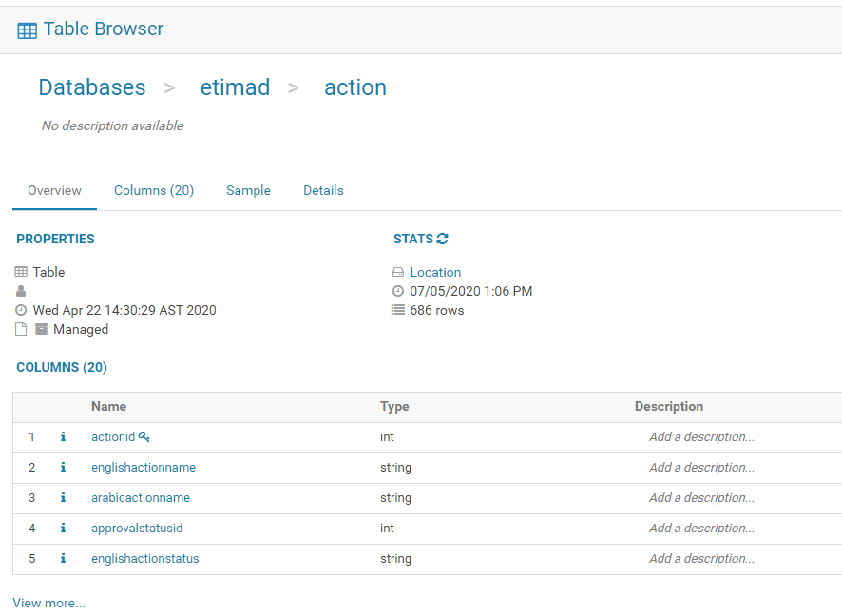Open the etimad database breadcrumb
Image resolution: width=842 pixels, height=616 pixels.
click(x=235, y=87)
